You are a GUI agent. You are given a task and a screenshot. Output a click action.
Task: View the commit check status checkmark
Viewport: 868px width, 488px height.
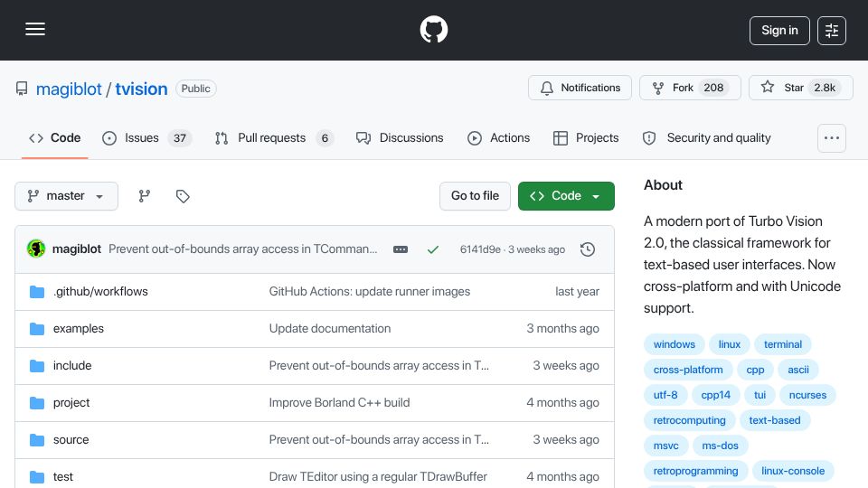433,249
